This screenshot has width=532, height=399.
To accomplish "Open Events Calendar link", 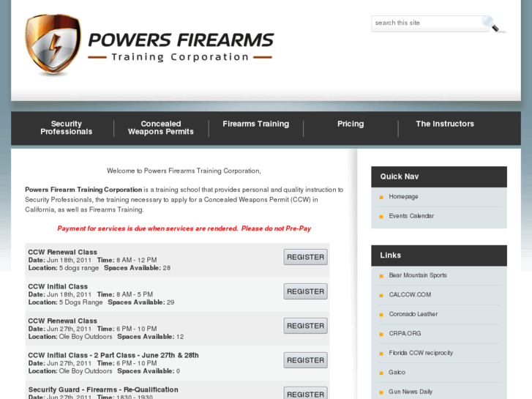I will pyautogui.click(x=411, y=216).
